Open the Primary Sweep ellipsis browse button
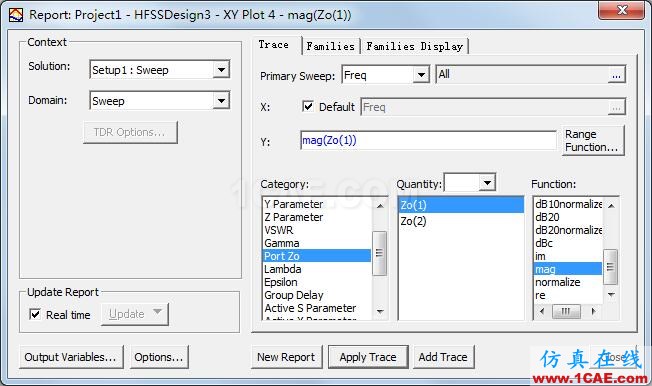Image resolution: width=652 pixels, height=386 pixels. pos(616,75)
